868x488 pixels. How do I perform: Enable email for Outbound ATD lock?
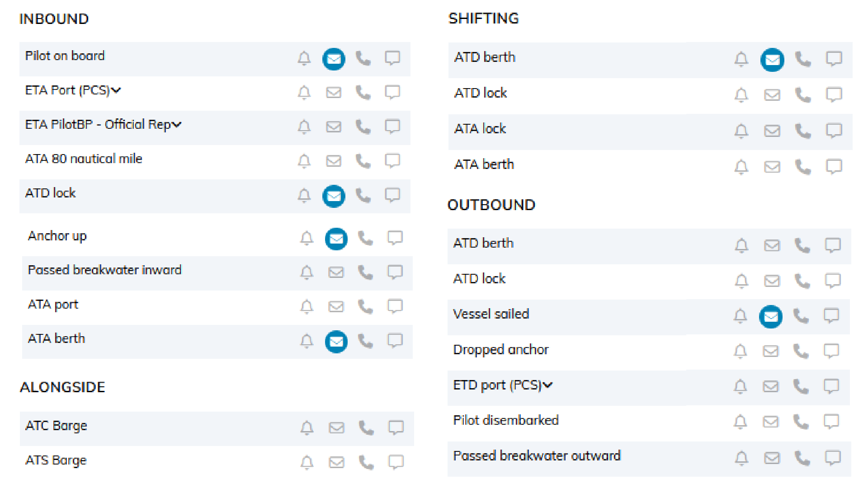click(x=772, y=281)
